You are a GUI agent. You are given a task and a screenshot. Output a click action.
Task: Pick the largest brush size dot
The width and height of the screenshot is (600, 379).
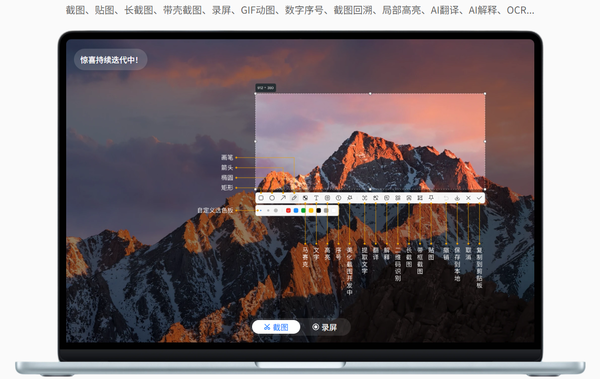pos(276,210)
